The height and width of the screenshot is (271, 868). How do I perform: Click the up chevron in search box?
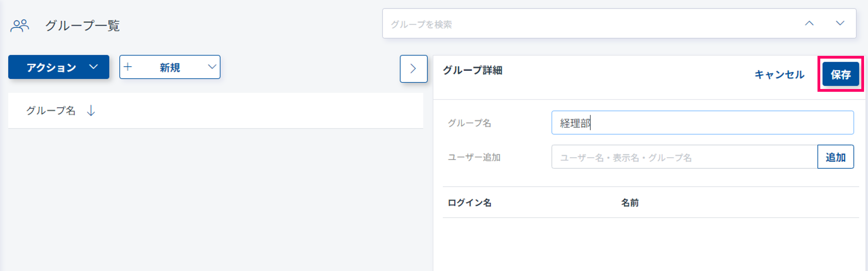(809, 23)
